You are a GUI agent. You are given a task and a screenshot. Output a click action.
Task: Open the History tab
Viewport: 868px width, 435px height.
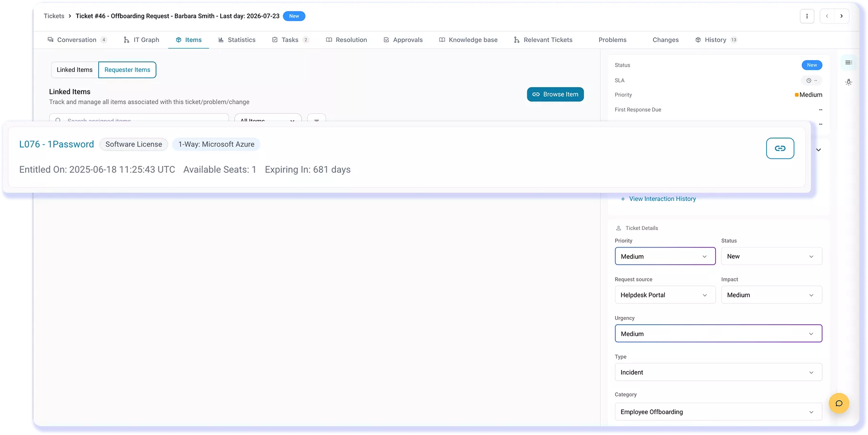(716, 40)
